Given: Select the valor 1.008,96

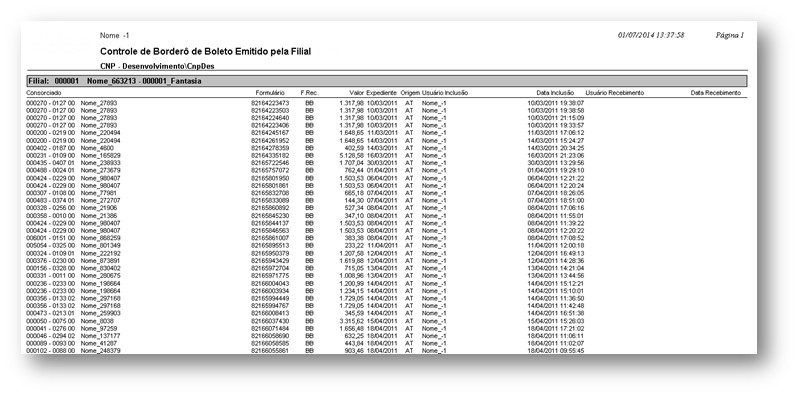Looking at the screenshot, I should 352,276.
